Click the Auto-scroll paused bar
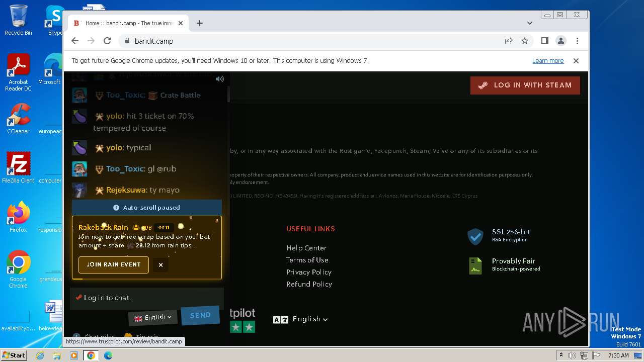 147,208
